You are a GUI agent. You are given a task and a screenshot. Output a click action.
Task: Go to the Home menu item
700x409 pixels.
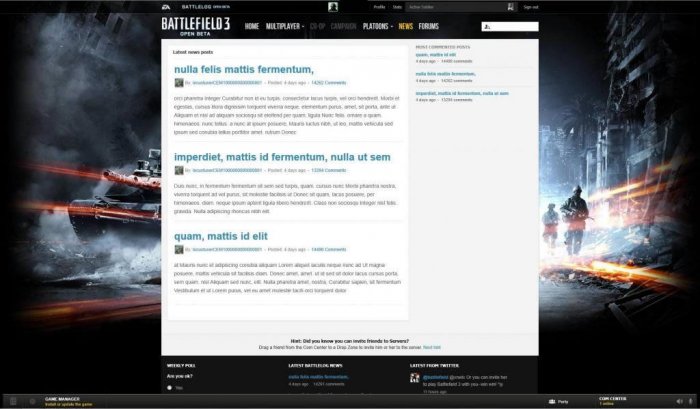(251, 26)
